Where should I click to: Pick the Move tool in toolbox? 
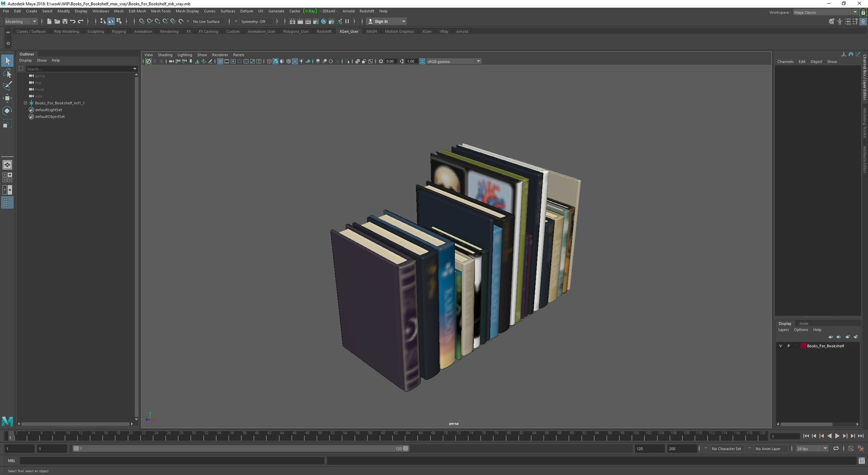point(7,98)
